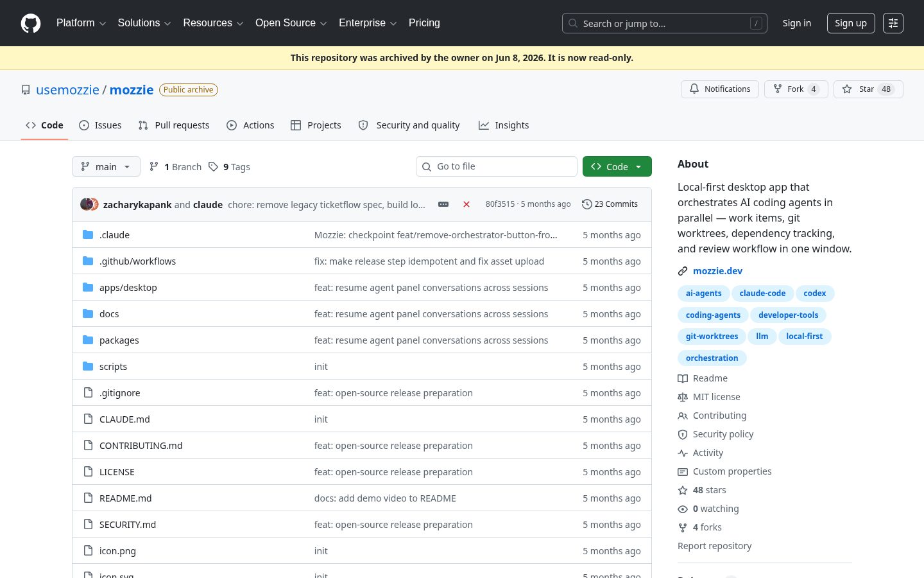924x578 pixels.
Task: Open the packages folder
Action: (x=119, y=340)
